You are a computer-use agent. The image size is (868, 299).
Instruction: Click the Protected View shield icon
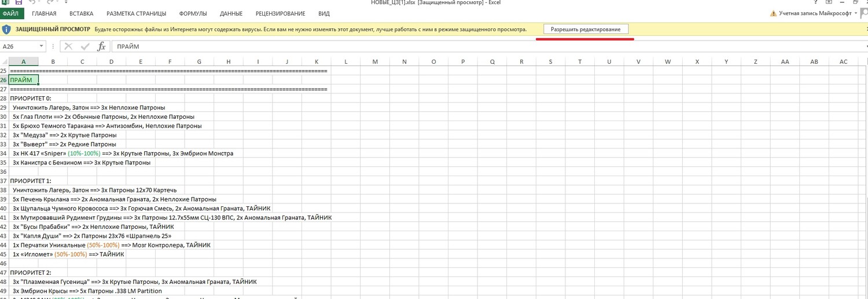(6, 29)
